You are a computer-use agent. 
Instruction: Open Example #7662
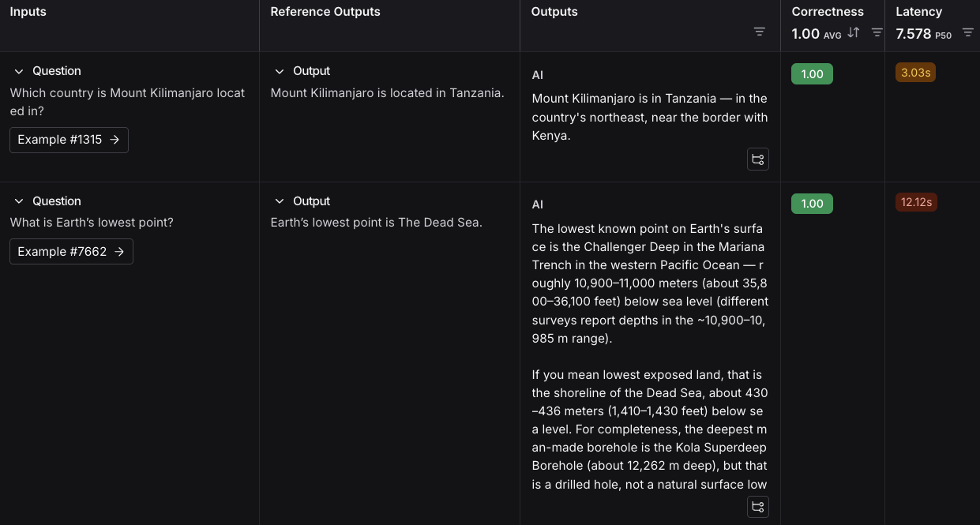(71, 252)
